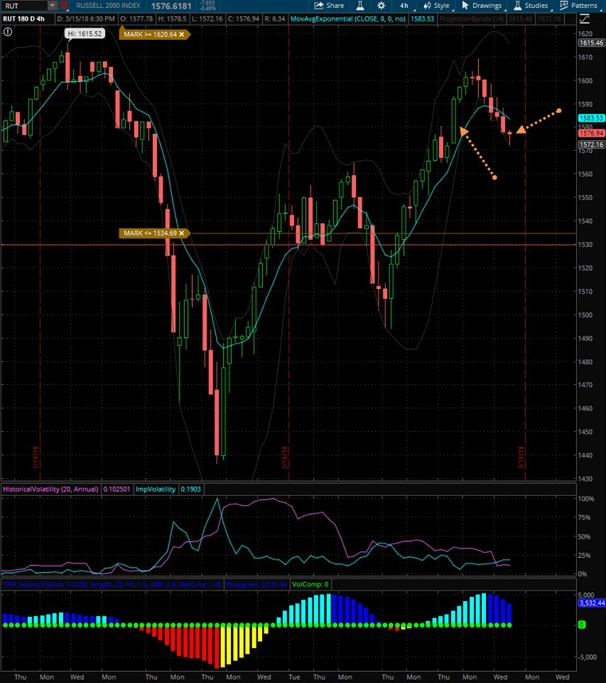Viewport: 606px width, 683px height.
Task: Click the 1572.16 axis price tag
Action: [591, 145]
